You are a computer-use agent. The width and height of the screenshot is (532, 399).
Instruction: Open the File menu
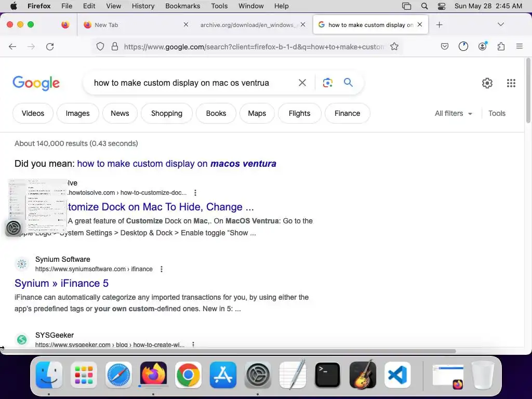(66, 6)
